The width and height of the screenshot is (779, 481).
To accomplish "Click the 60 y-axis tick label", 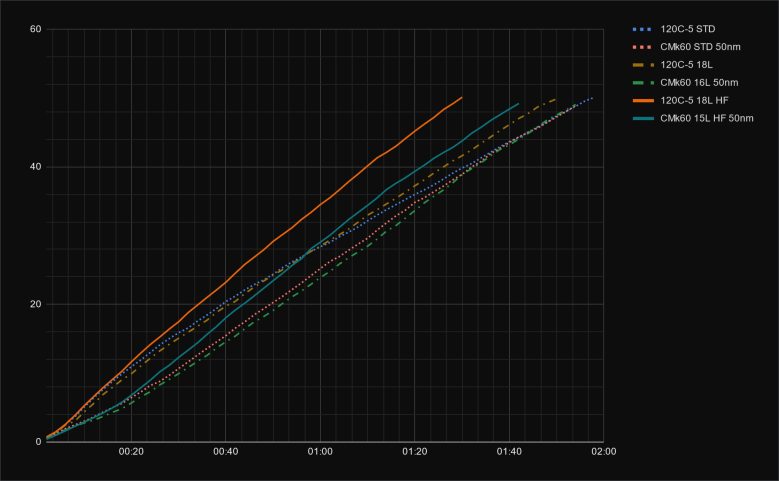I will point(35,29).
